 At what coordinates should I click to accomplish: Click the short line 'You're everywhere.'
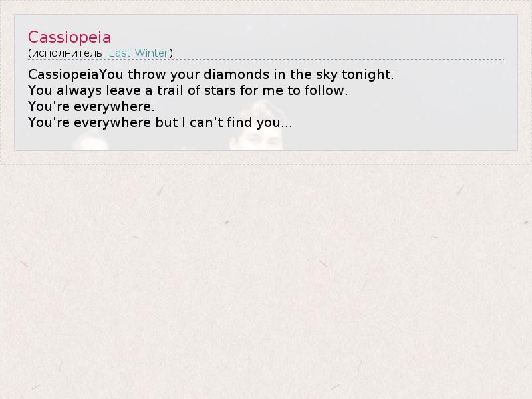[x=91, y=106]
